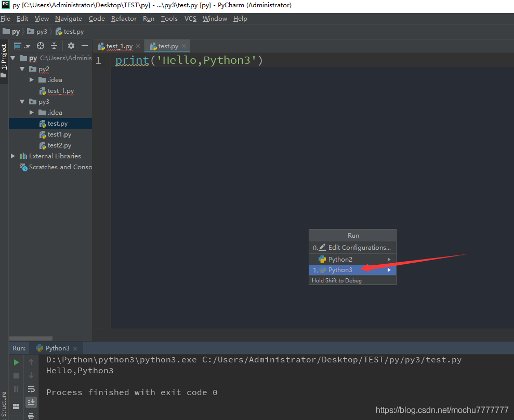
Task: Click the PyCharm title bar icon
Action: tap(6, 5)
